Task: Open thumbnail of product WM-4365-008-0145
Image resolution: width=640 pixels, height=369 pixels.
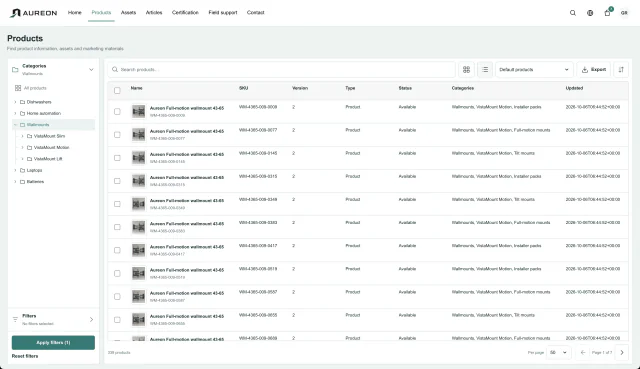Action: 138,158
